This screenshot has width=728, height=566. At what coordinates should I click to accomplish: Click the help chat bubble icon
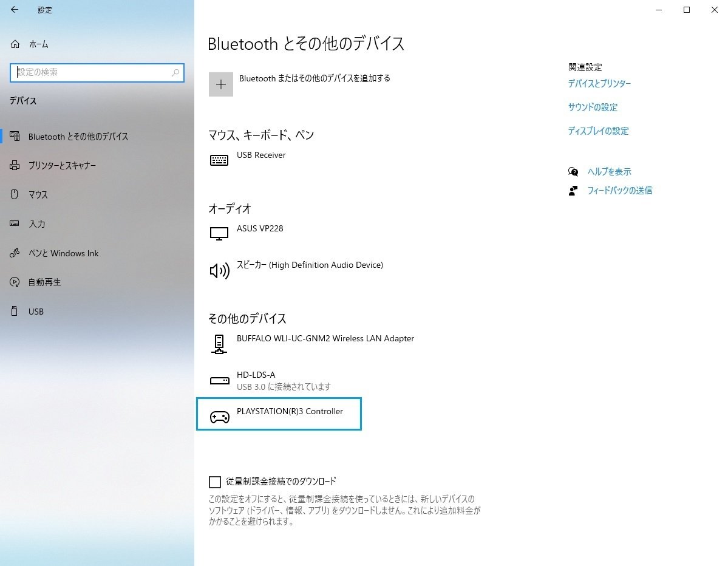573,172
